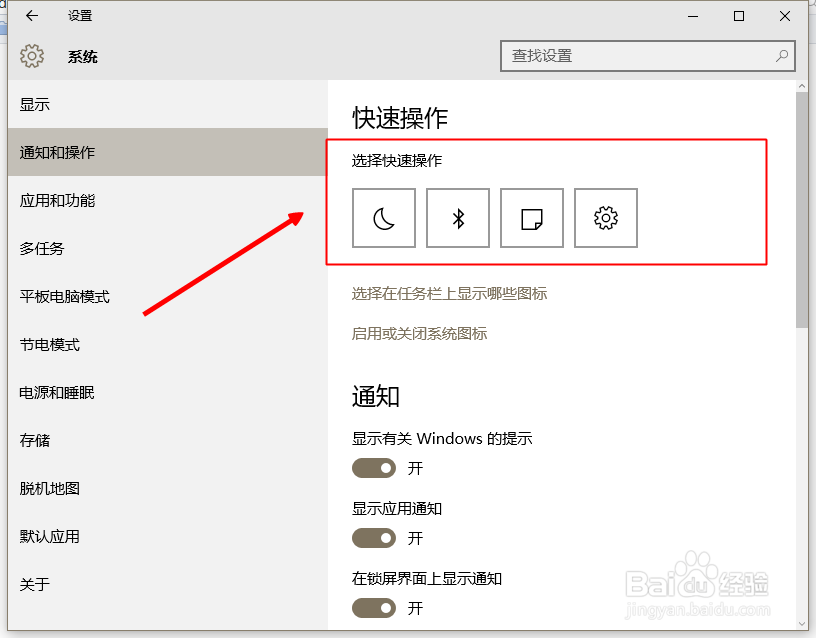Select the quiet hours moon quick action

pyautogui.click(x=384, y=218)
